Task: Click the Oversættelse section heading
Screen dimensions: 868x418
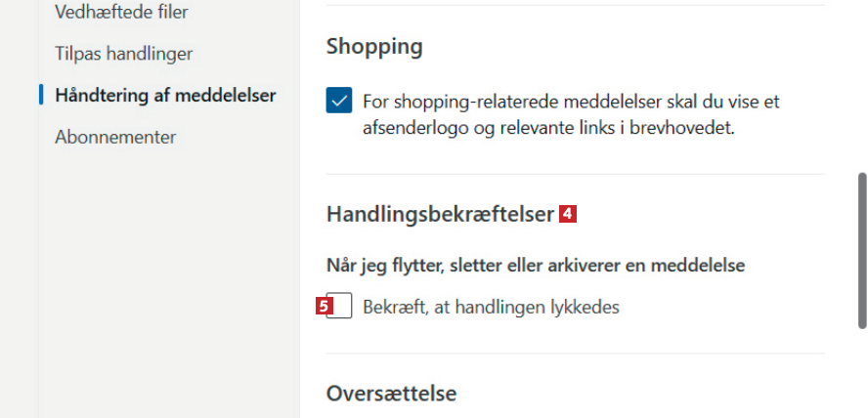Action: (x=391, y=394)
